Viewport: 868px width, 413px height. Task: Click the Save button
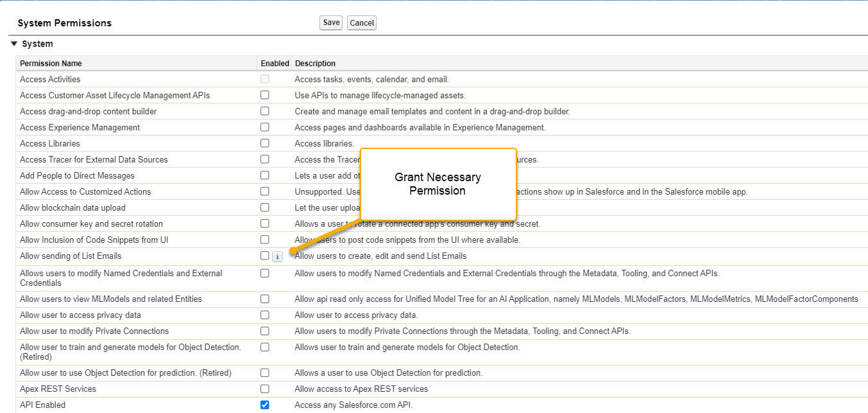[x=330, y=22]
